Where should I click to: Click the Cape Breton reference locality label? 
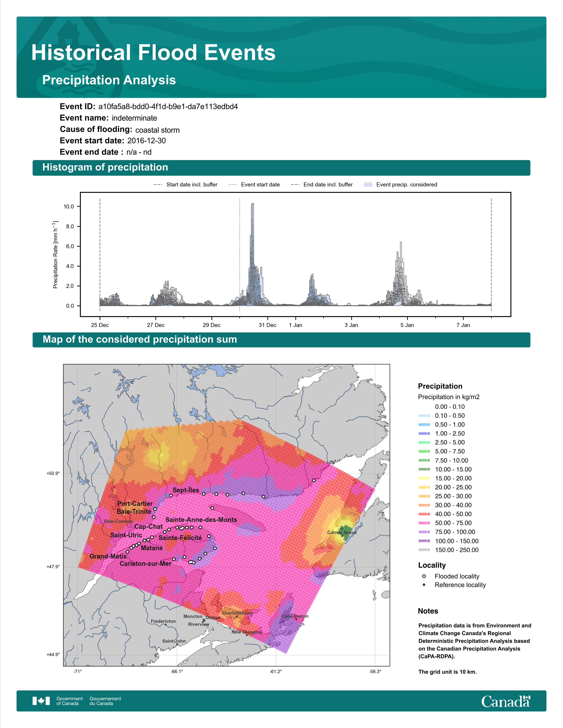(295, 616)
